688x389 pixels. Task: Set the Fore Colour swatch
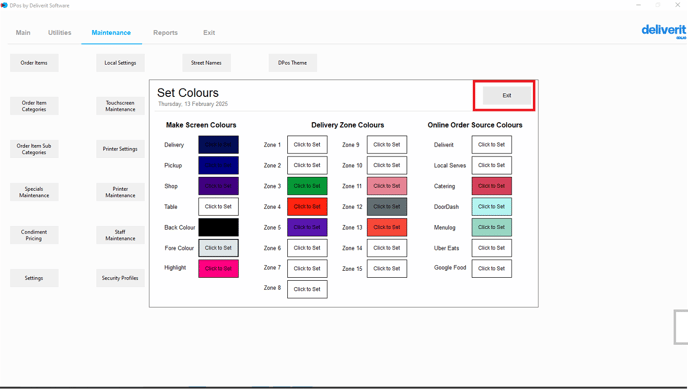pos(219,248)
